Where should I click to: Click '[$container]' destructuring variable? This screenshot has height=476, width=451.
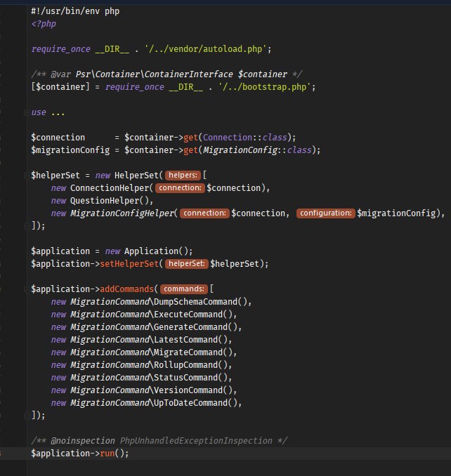click(60, 87)
